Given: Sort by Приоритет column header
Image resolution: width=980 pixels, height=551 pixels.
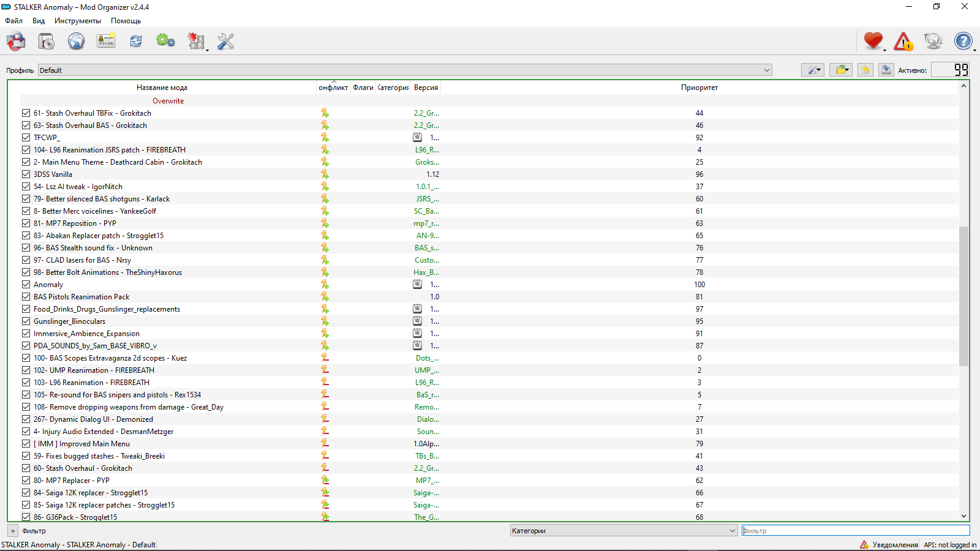Looking at the screenshot, I should coord(699,88).
